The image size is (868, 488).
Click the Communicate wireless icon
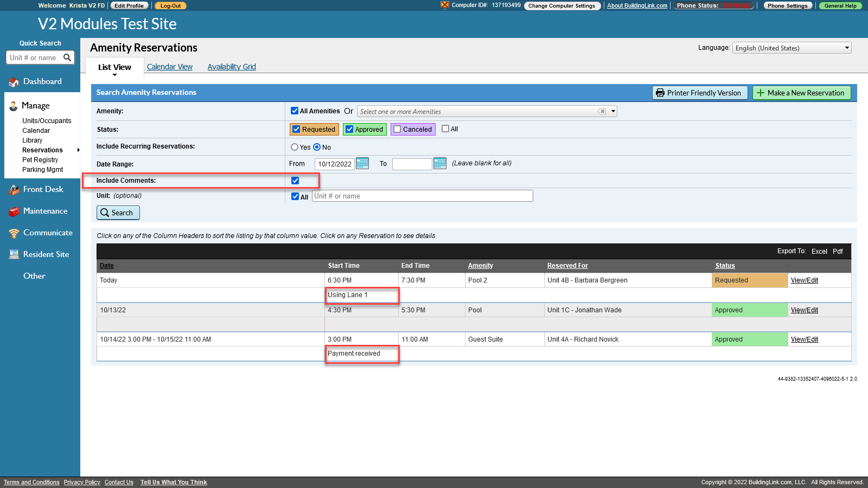click(x=14, y=233)
